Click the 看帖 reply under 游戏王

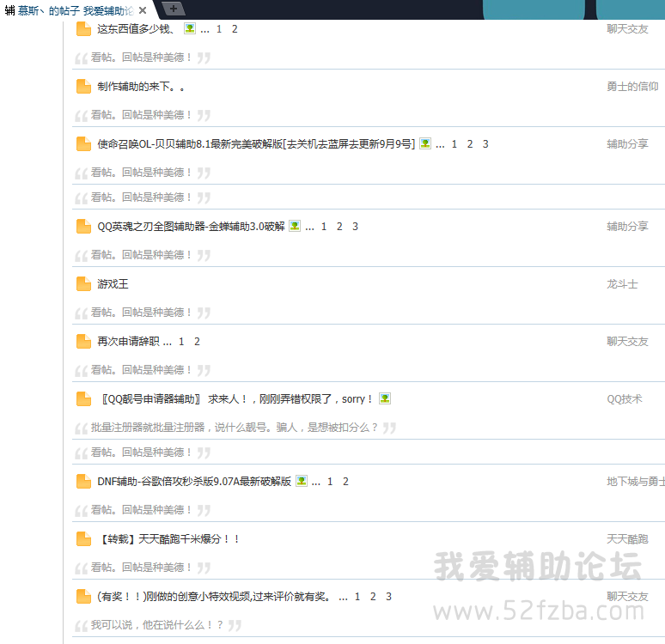pos(141,313)
